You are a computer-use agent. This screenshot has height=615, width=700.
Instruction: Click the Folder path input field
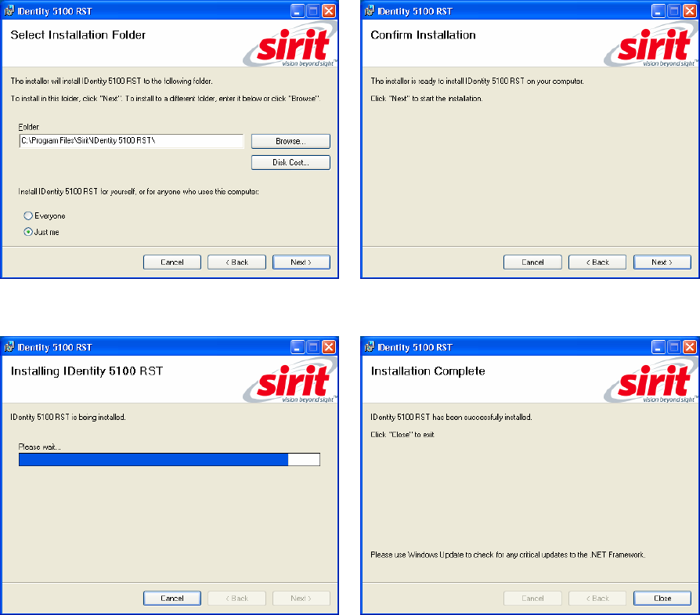[x=132, y=141]
